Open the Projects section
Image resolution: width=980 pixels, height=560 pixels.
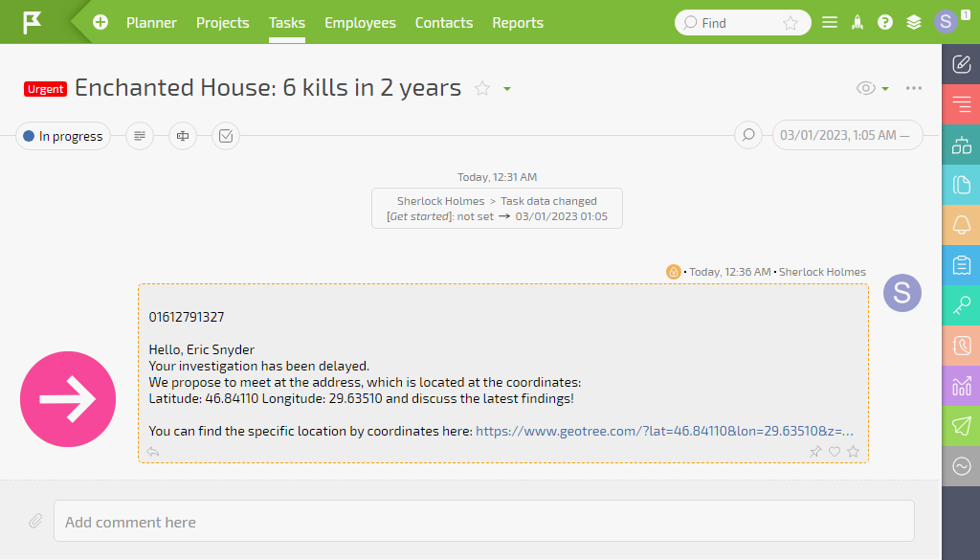click(x=222, y=23)
